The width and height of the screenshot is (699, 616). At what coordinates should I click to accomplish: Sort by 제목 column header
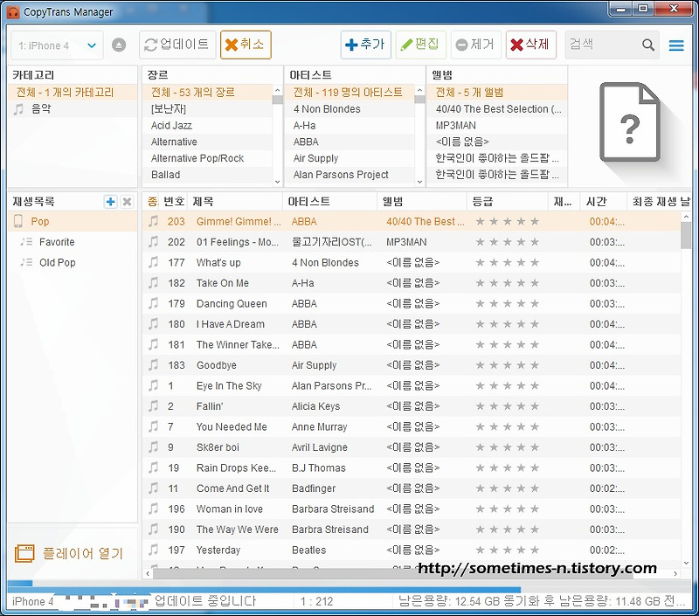click(235, 202)
